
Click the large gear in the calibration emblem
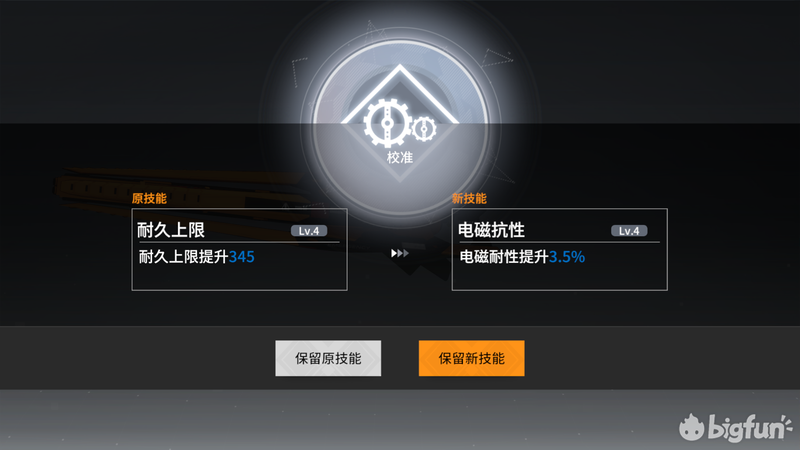(387, 123)
